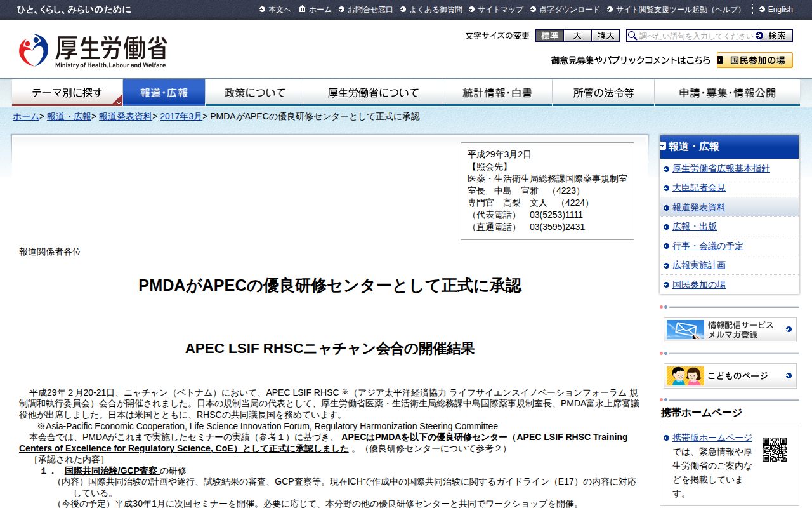Click the 国民参加の場 button

pyautogui.click(x=754, y=60)
